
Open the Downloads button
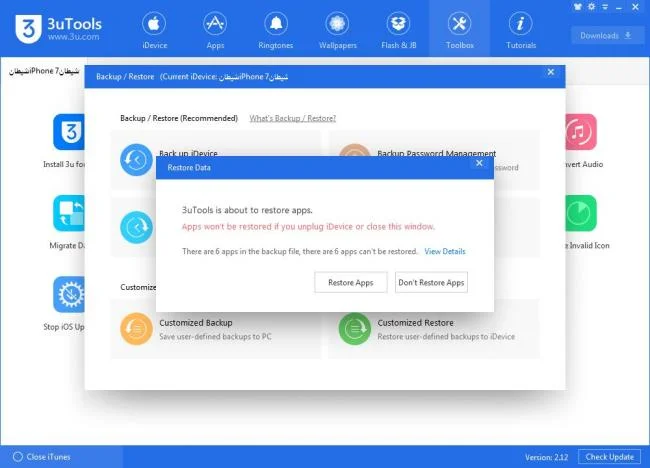coord(606,36)
